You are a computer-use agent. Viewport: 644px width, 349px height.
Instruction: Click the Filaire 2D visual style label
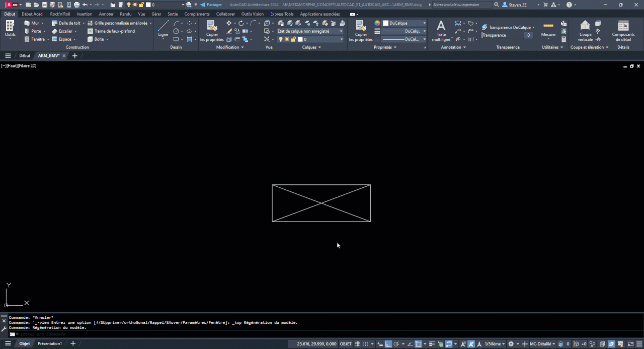click(x=27, y=65)
